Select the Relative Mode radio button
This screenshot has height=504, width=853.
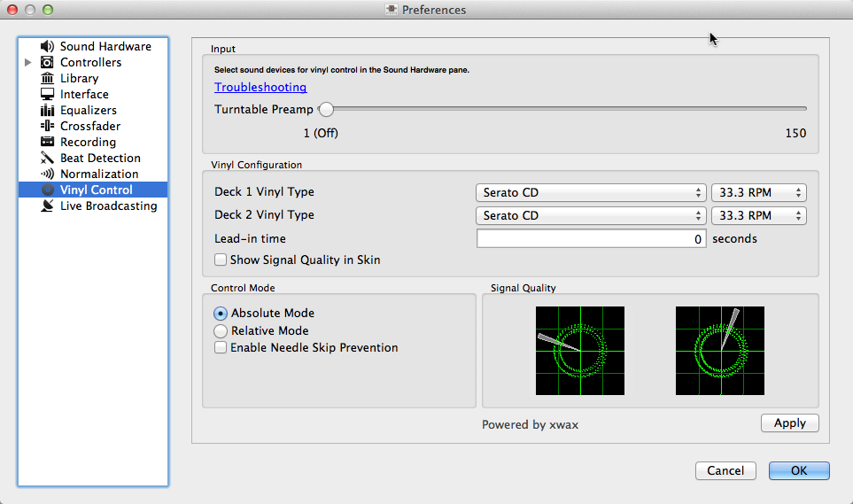click(x=221, y=330)
